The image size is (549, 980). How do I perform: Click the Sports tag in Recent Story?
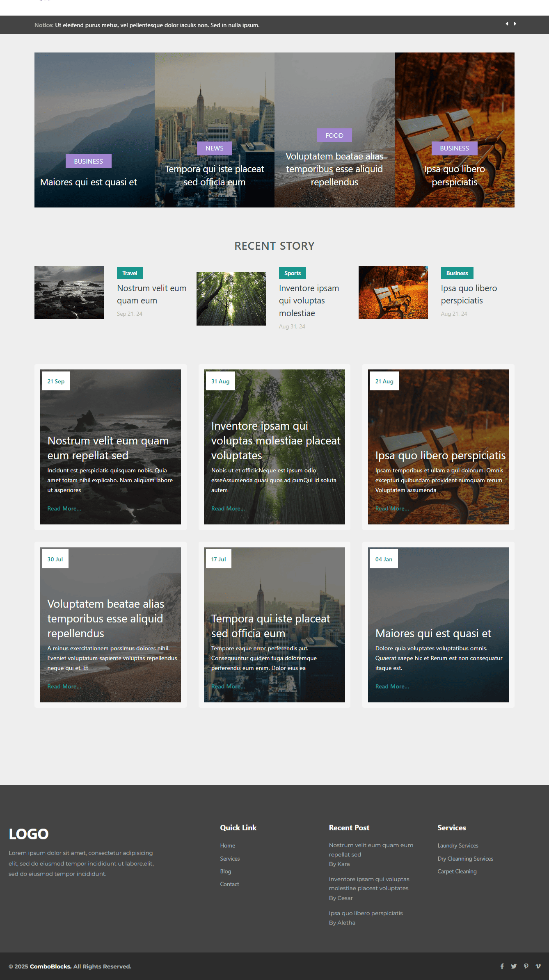[292, 273]
